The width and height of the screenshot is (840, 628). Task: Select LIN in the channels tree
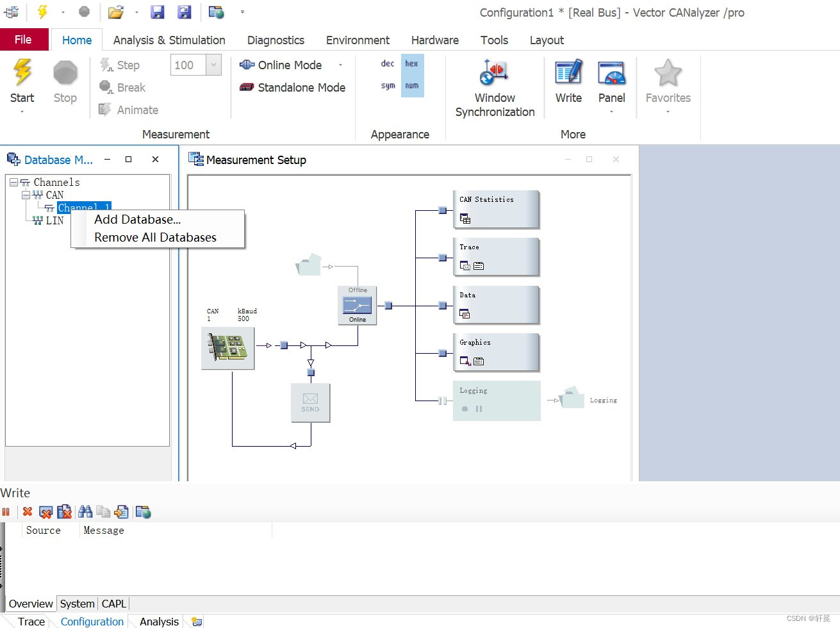click(55, 220)
